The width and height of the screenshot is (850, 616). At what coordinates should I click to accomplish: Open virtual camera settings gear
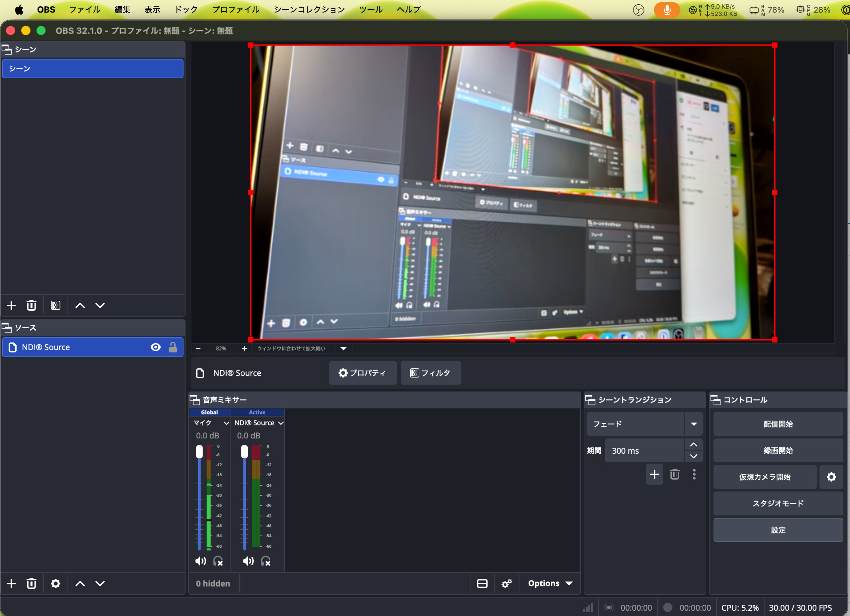[x=831, y=477]
